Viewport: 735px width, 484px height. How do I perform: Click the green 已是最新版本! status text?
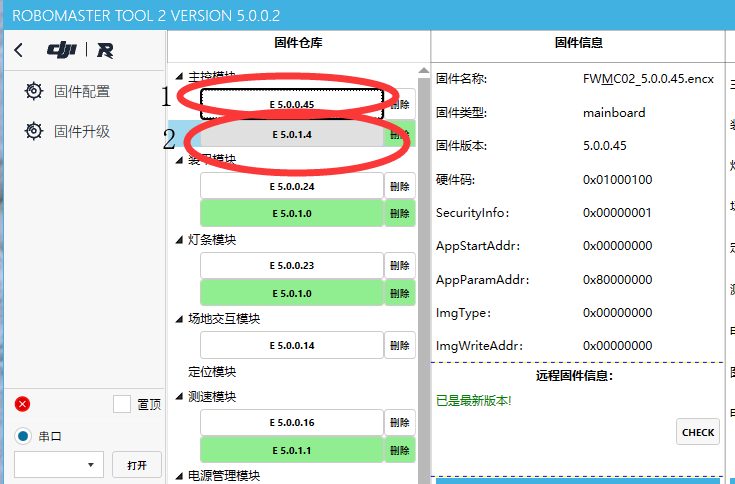pyautogui.click(x=473, y=401)
